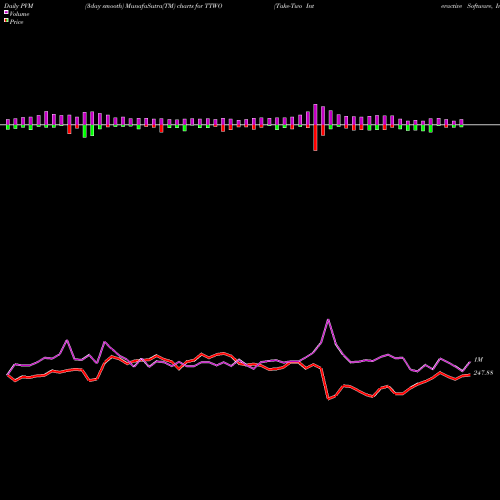The width and height of the screenshot is (500, 500).
Task: Click the tallest red downward volume bar
Action: click(x=315, y=138)
